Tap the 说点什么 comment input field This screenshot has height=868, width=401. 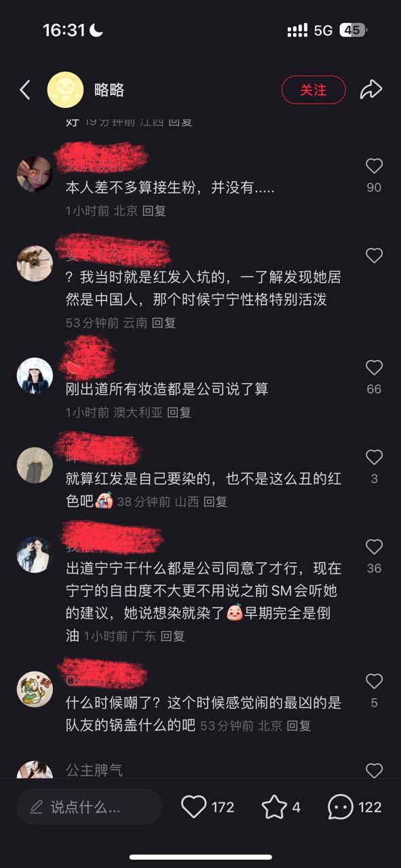pos(90,807)
